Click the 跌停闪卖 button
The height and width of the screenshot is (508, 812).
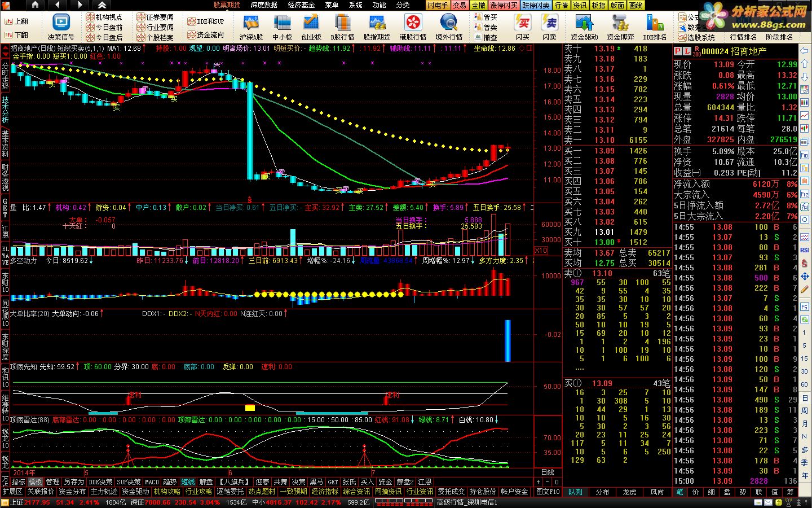(536, 5)
